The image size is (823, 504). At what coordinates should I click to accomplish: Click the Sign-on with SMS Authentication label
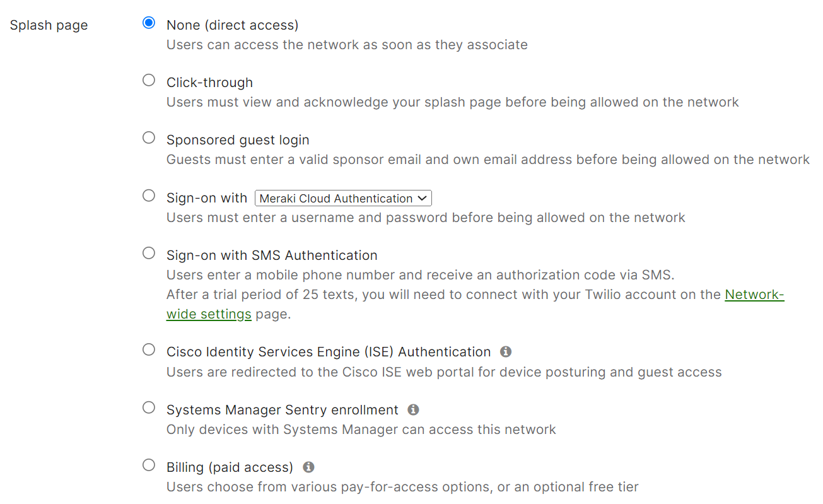[272, 255]
